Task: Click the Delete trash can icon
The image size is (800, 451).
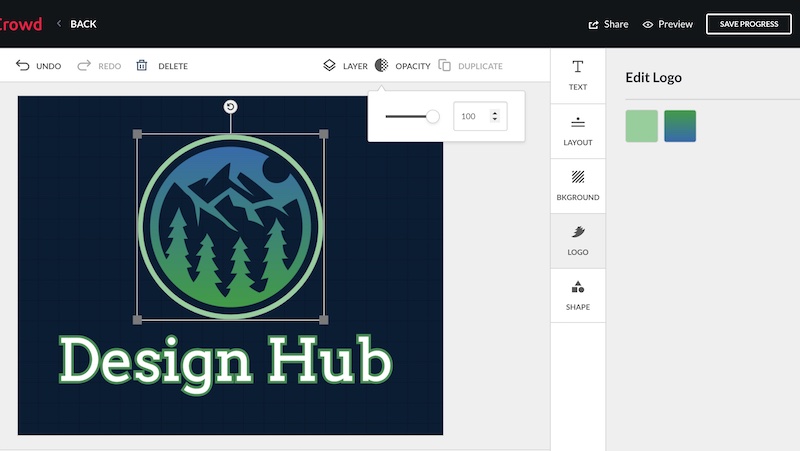Action: (x=142, y=66)
